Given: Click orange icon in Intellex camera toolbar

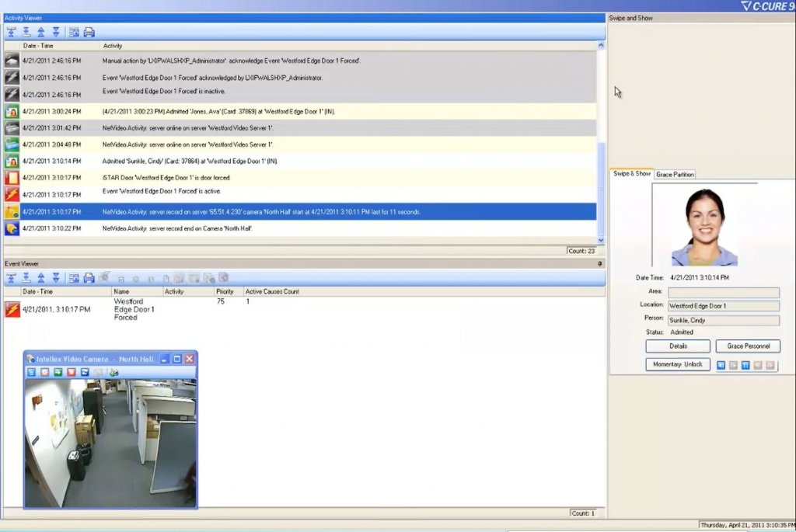Looking at the screenshot, I should [44, 372].
